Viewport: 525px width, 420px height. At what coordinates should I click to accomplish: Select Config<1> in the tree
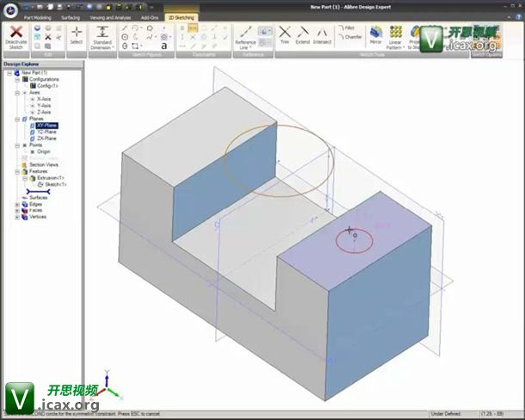pos(47,86)
